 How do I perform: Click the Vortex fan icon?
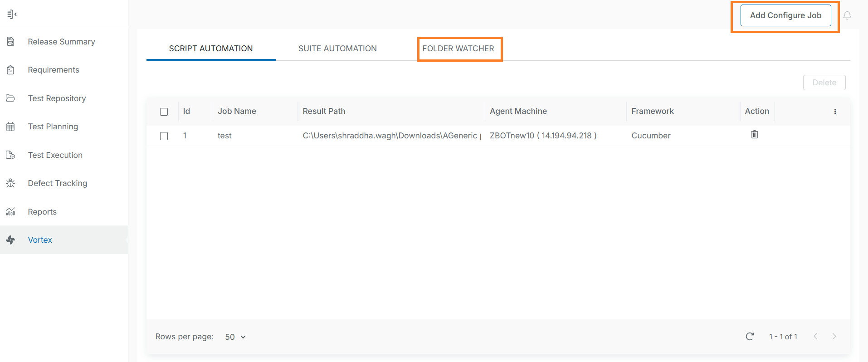pyautogui.click(x=10, y=240)
